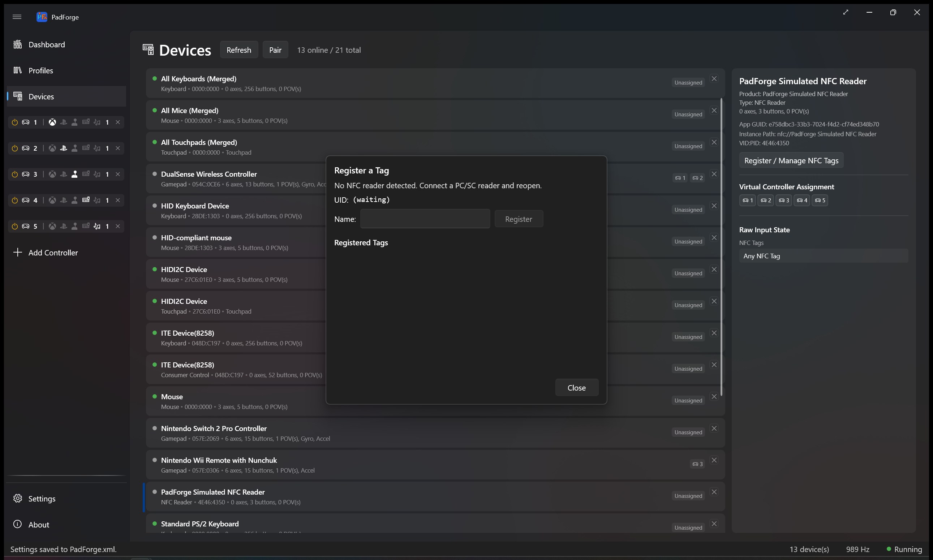933x560 pixels.
Task: Assign NFC reader to virtual controller 5
Action: point(820,201)
